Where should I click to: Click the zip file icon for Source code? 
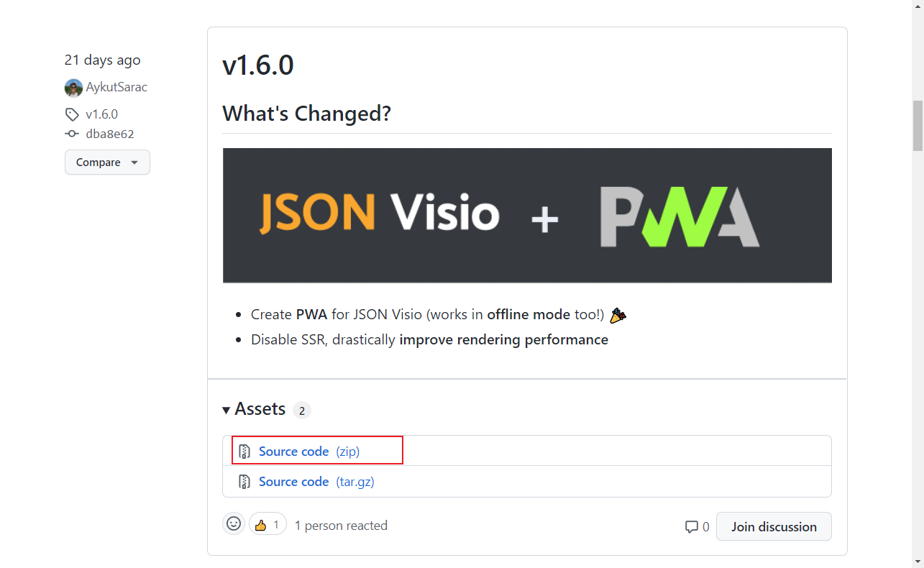pyautogui.click(x=244, y=452)
